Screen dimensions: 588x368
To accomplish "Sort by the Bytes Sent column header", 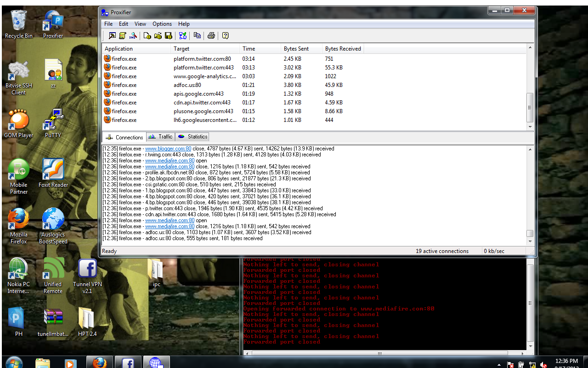I will [x=302, y=49].
